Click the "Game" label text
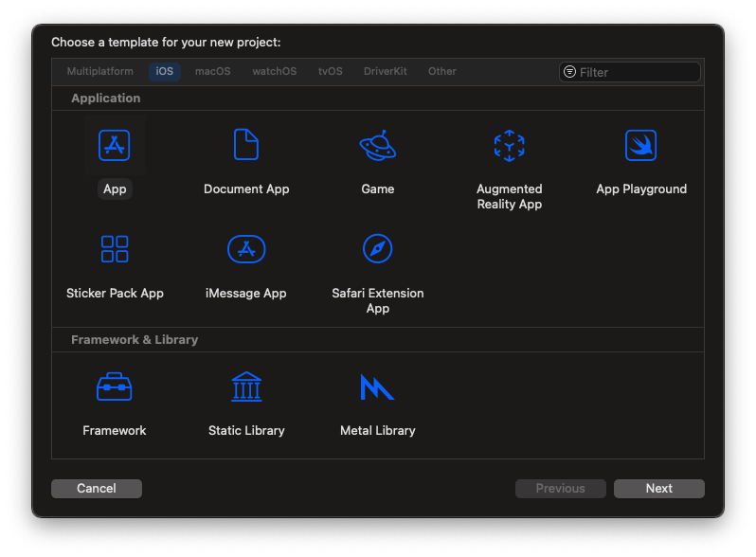 coord(377,189)
